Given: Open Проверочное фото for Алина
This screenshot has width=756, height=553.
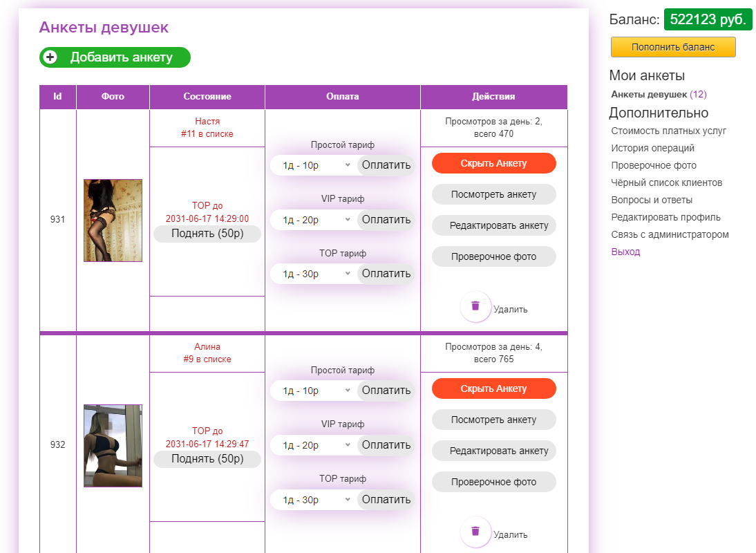Looking at the screenshot, I should coord(493,482).
